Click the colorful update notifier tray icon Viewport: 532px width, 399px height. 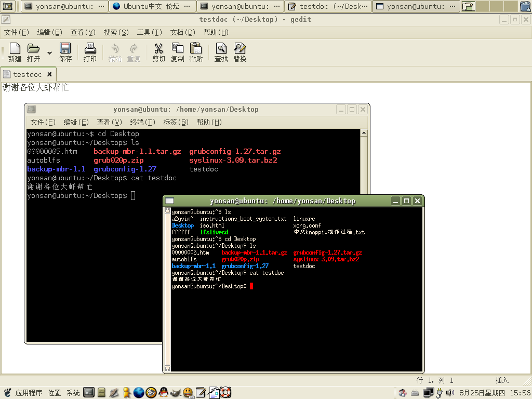pyautogui.click(x=403, y=393)
